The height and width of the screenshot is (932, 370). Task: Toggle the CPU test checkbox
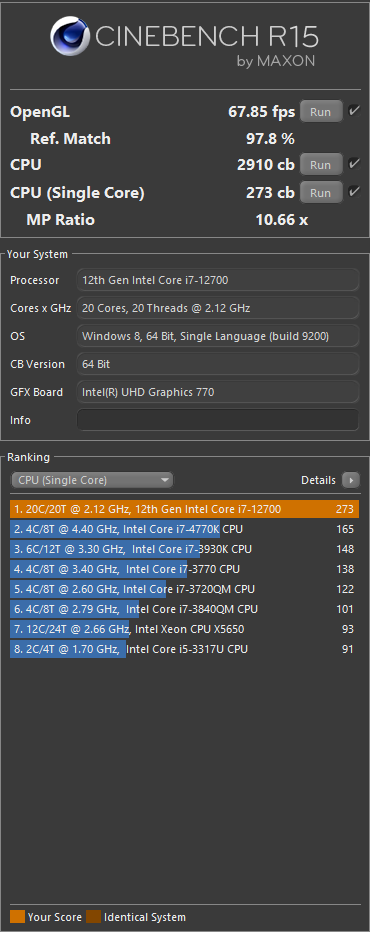354,163
